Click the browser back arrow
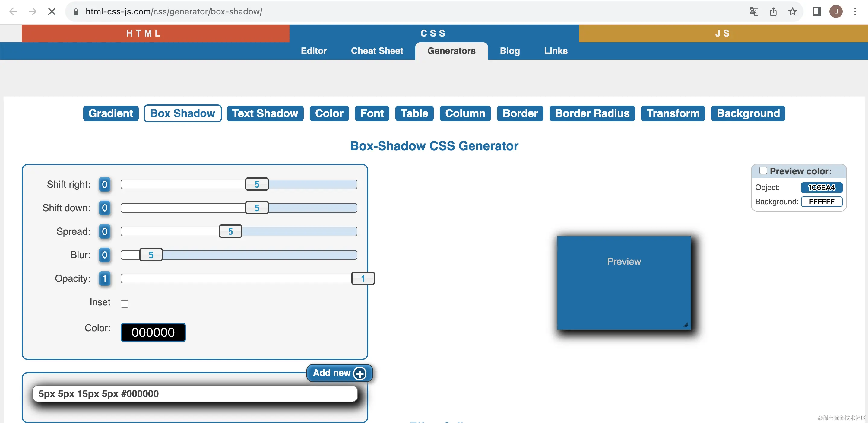The width and height of the screenshot is (868, 423). 13,11
